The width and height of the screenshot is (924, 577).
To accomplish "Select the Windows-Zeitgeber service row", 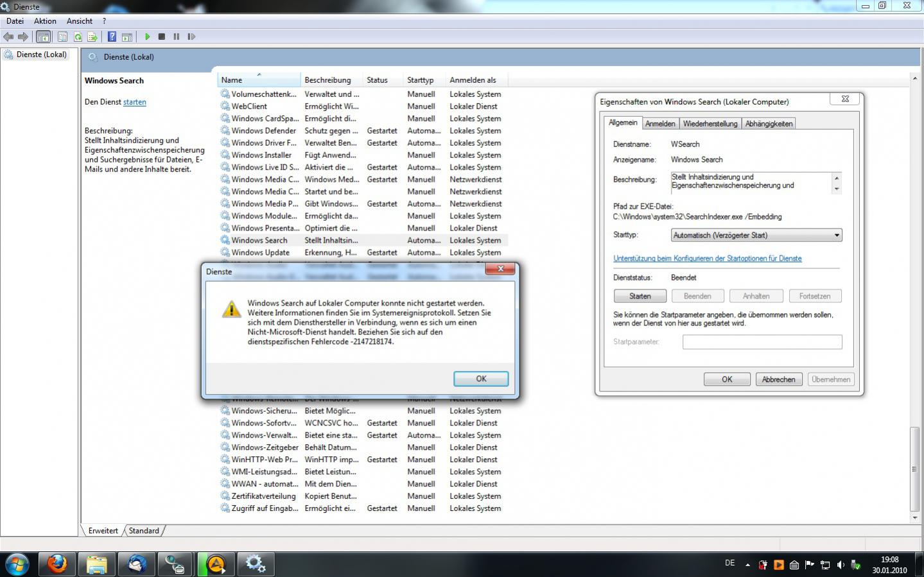I will tap(363, 447).
